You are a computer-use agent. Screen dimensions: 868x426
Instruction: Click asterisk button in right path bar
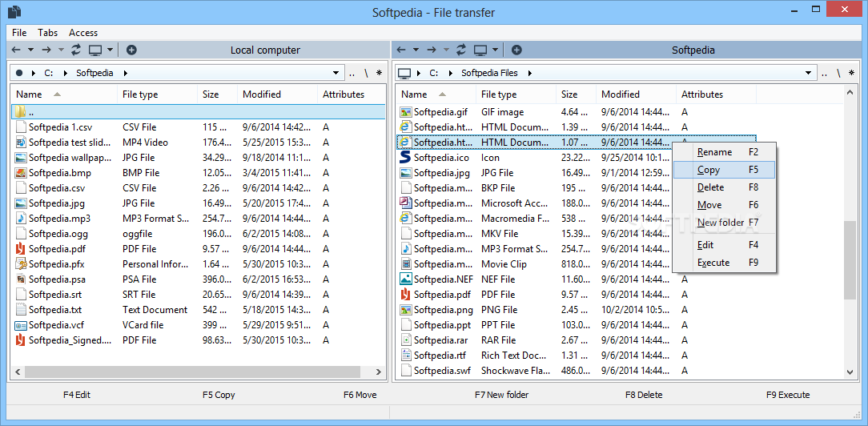(x=853, y=73)
